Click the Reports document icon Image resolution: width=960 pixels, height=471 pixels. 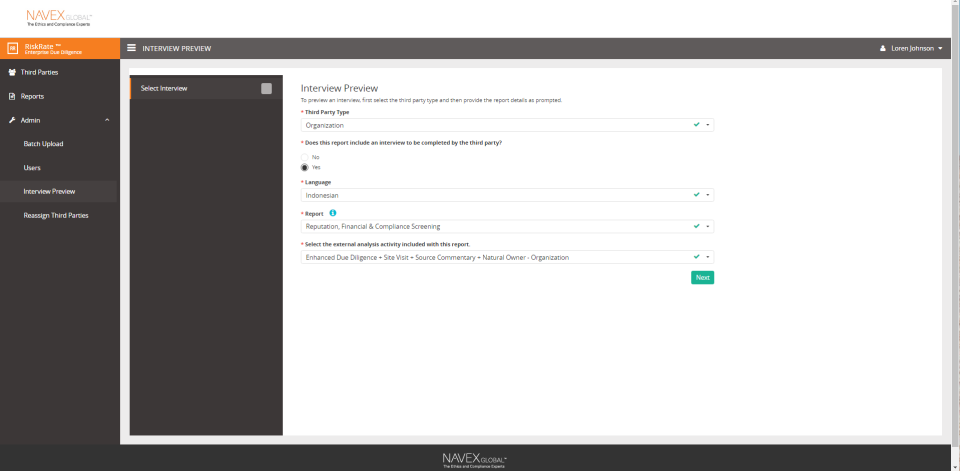(x=12, y=96)
